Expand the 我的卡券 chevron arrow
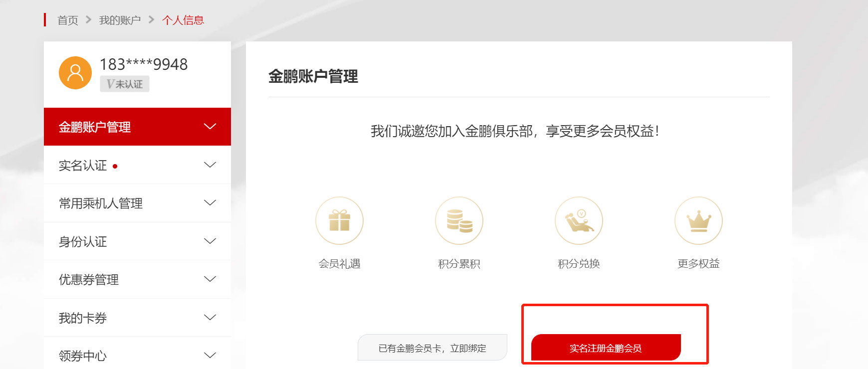The image size is (868, 369). [210, 318]
